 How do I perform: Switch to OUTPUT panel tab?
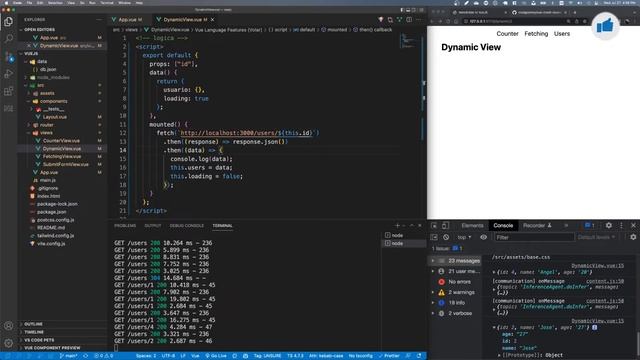pos(153,225)
